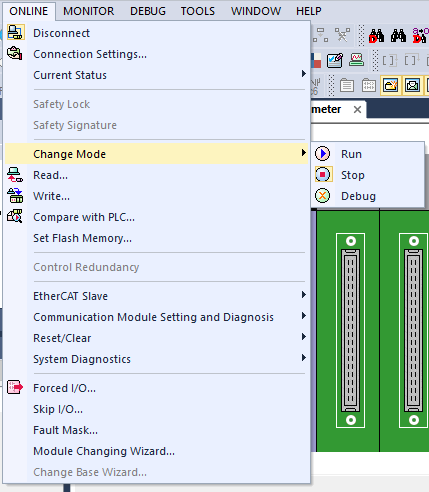Open the ONLINE menu

click(x=29, y=11)
